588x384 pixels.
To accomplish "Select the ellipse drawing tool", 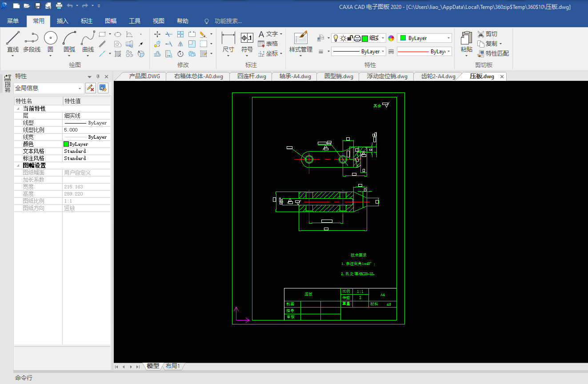I will (x=118, y=34).
